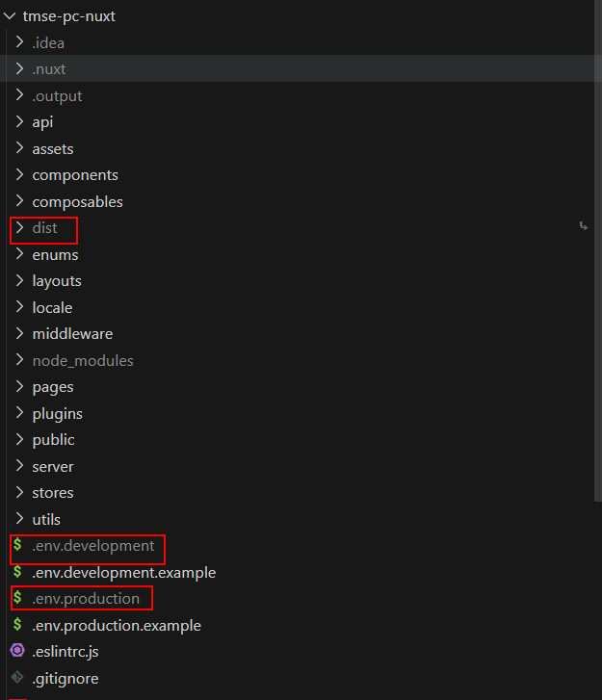Open the .env.production.example file
This screenshot has height=700, width=602.
pyautogui.click(x=117, y=625)
